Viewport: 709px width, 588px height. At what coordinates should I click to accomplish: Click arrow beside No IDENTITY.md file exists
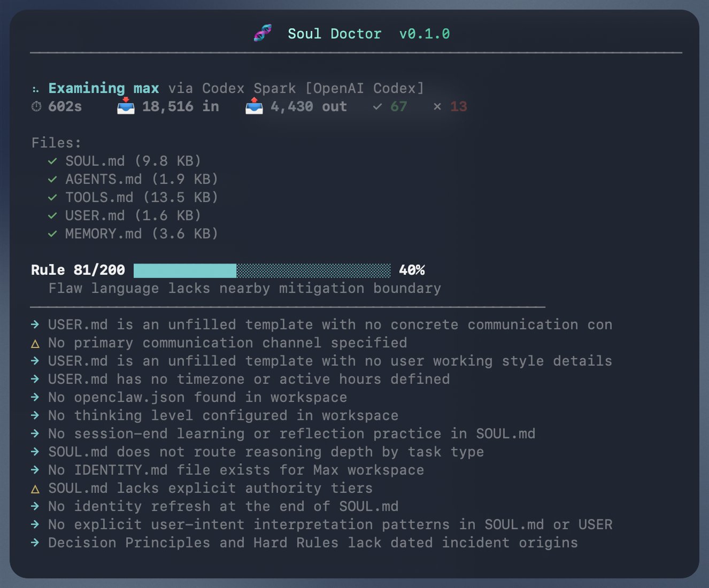[x=35, y=470]
